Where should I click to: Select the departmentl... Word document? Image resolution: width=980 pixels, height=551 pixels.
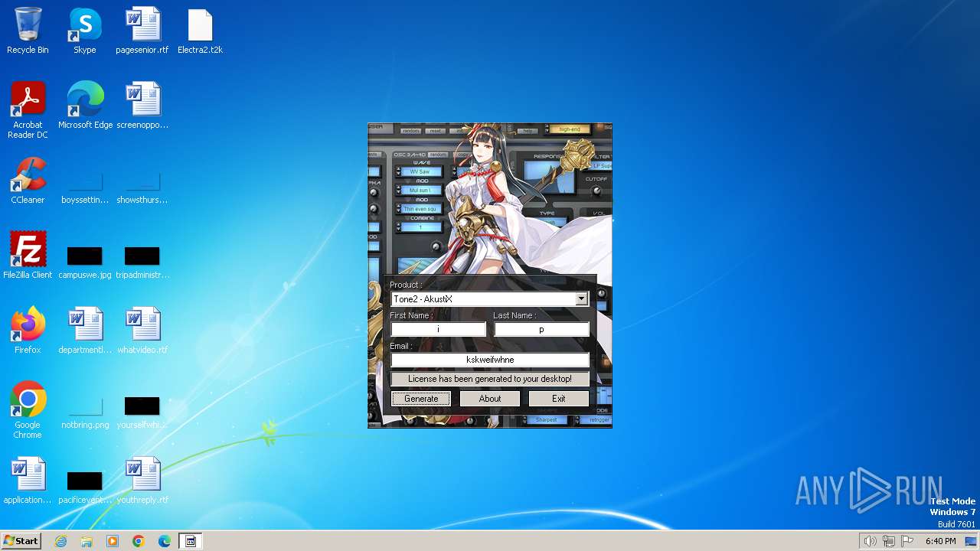coord(85,330)
